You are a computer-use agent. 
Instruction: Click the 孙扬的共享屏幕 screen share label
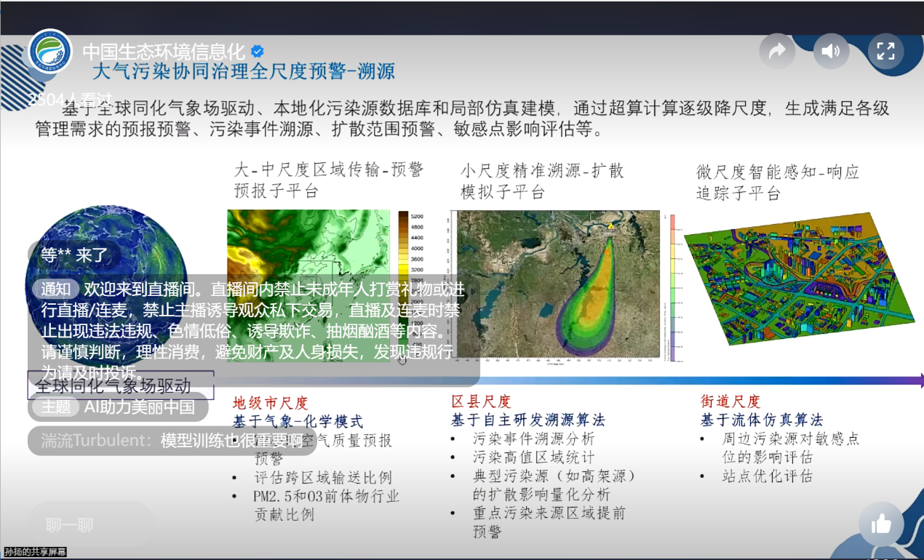click(x=35, y=553)
